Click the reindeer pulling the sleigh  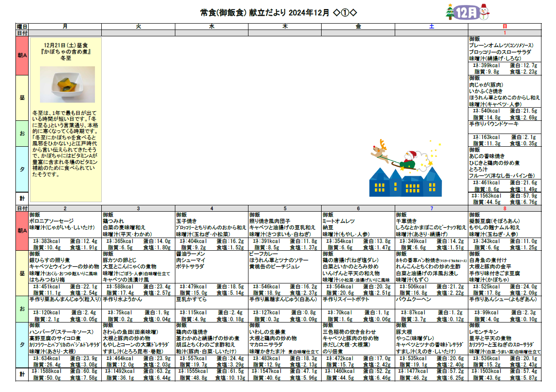click(x=380, y=152)
